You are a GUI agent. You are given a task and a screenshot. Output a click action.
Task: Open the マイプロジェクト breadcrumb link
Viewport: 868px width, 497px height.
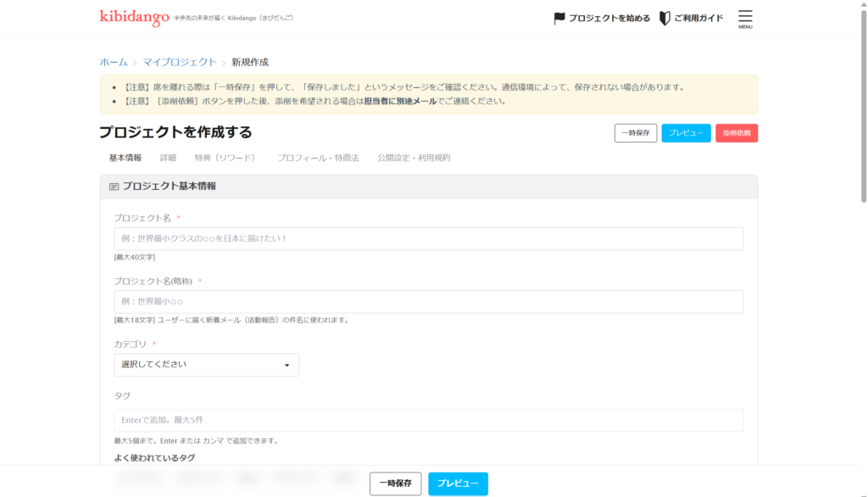[x=179, y=62]
